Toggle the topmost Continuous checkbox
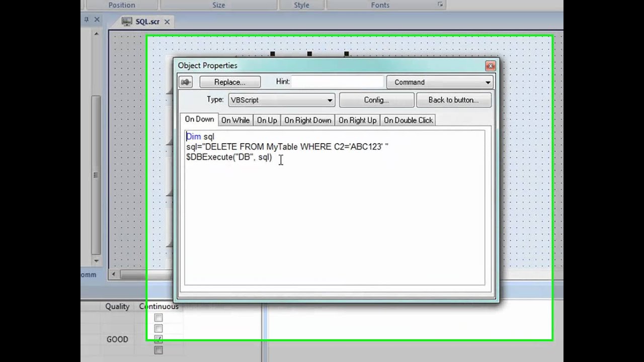The image size is (644, 362). pyautogui.click(x=158, y=318)
